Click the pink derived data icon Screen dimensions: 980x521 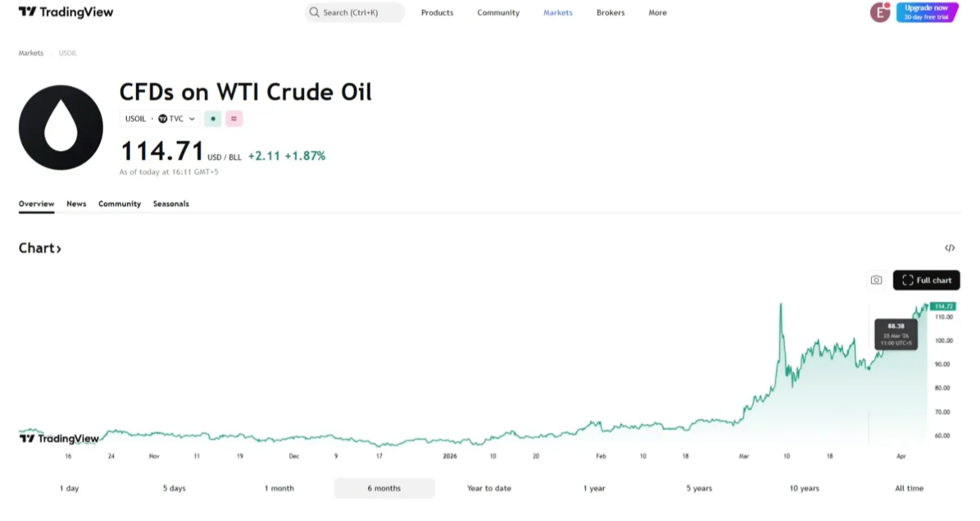tap(234, 119)
